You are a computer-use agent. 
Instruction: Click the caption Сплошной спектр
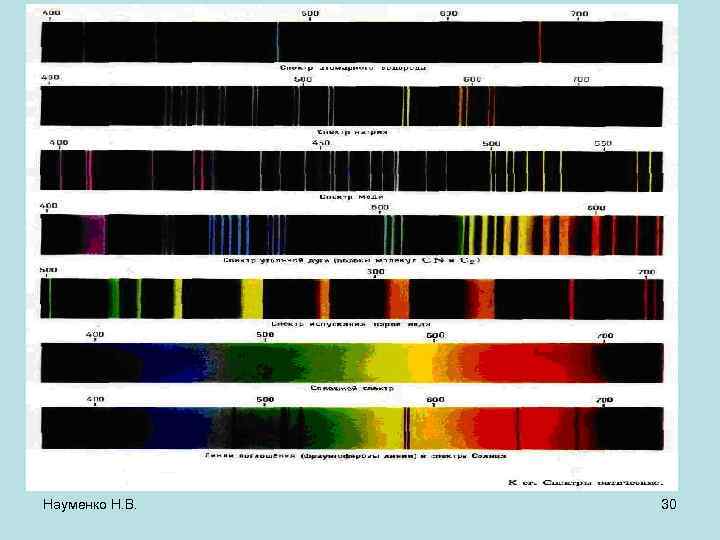352,388
